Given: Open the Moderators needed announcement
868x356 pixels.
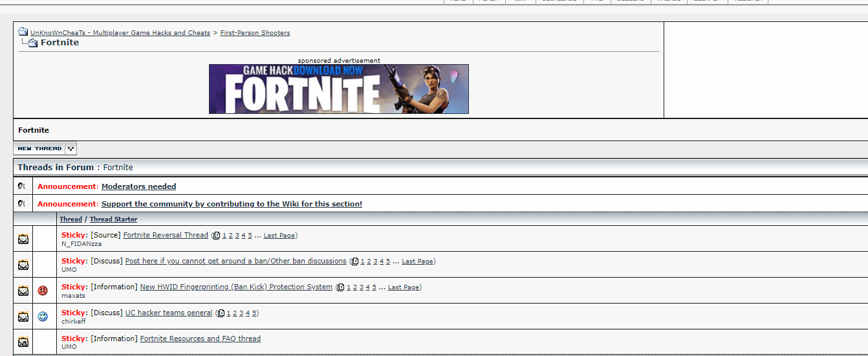Looking at the screenshot, I should pos(138,186).
